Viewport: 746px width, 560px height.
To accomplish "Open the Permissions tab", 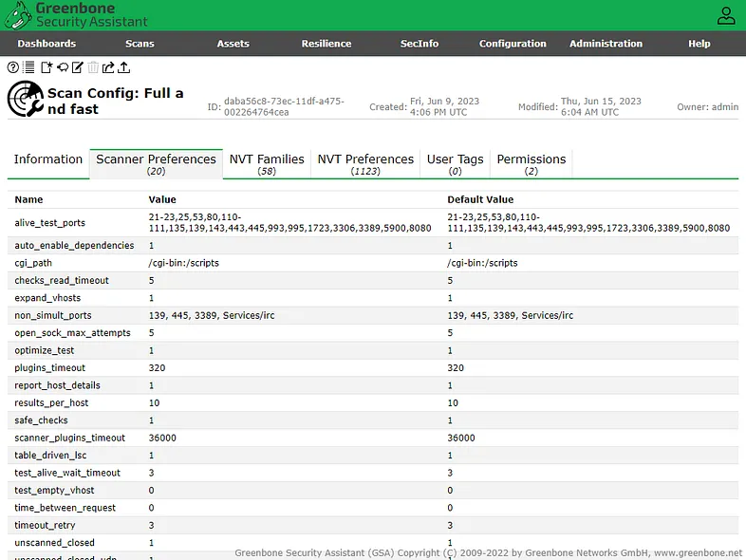I will 532,164.
